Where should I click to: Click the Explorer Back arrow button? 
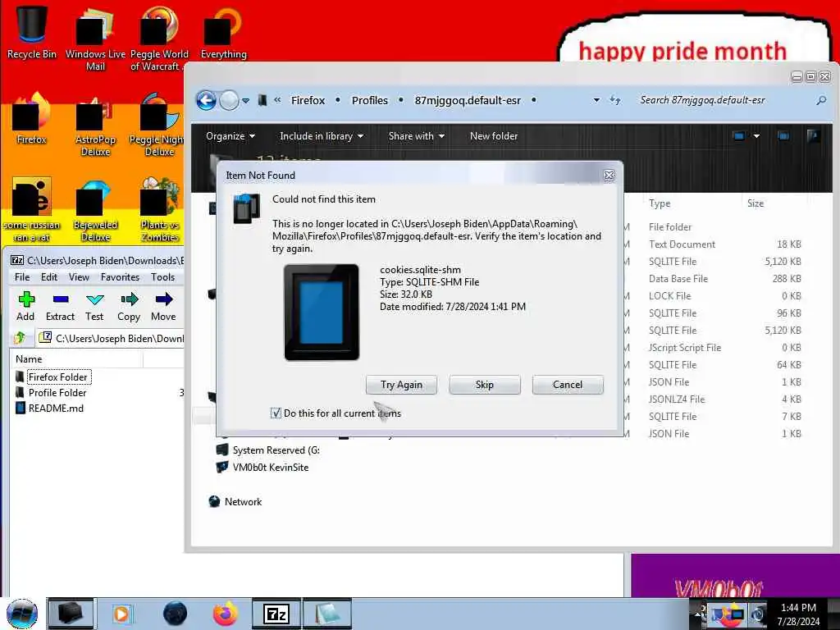pyautogui.click(x=206, y=100)
